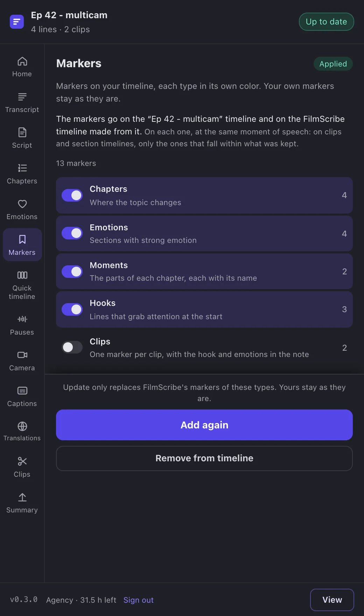Click the Sign out link
This screenshot has height=616, width=364.
pyautogui.click(x=139, y=600)
